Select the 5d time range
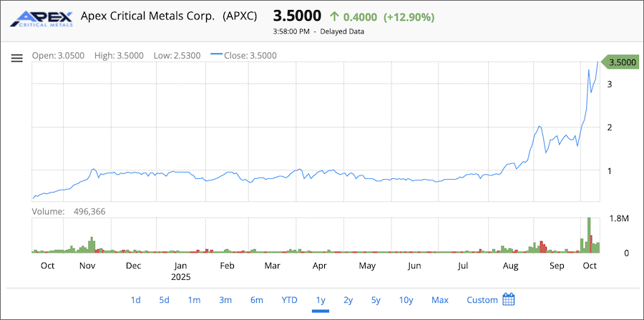This screenshot has height=320, width=644. pos(164,300)
